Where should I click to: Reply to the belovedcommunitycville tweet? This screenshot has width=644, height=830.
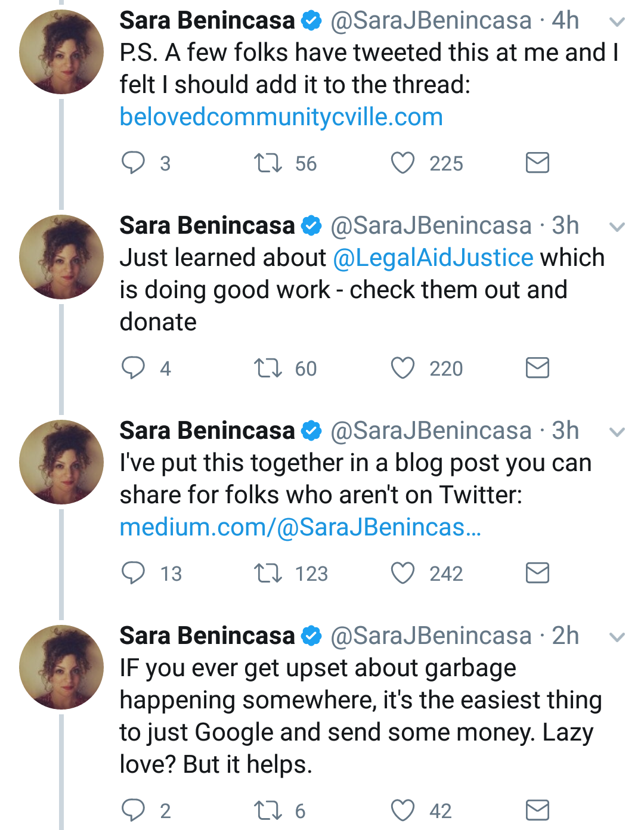click(x=133, y=163)
